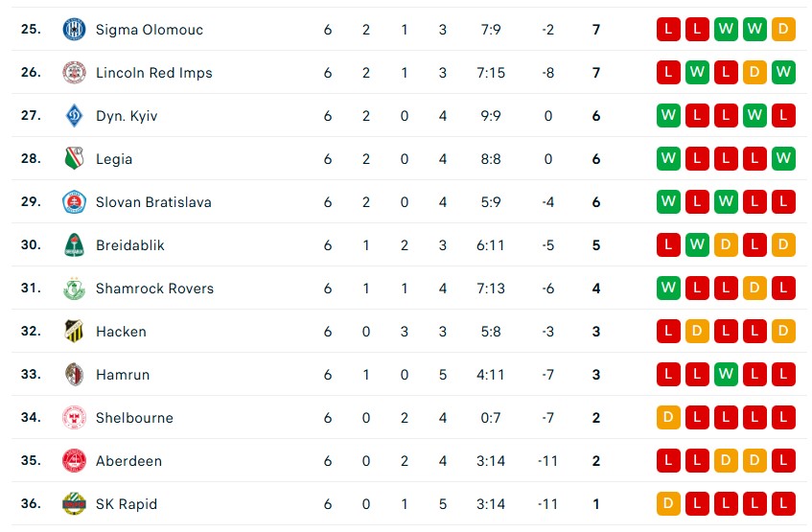Viewport: 812px width, 532px height.
Task: Click the Shamrock Rovers crest
Action: click(74, 289)
